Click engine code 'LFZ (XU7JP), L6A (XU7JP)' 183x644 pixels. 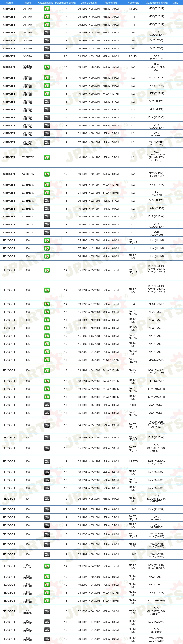tap(156, 371)
